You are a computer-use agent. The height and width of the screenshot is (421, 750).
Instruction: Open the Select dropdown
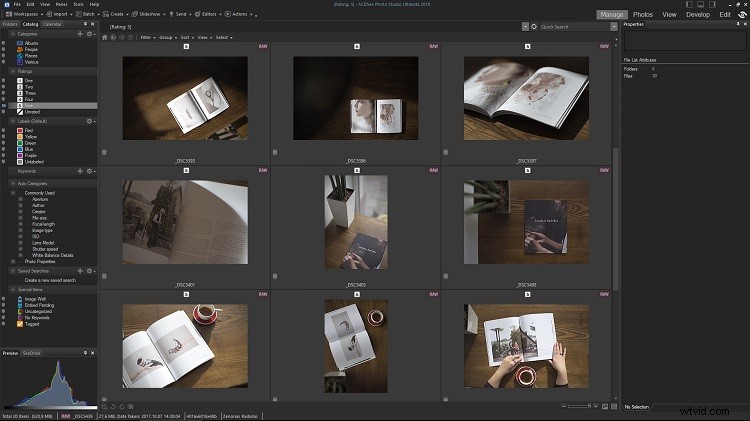(x=224, y=37)
